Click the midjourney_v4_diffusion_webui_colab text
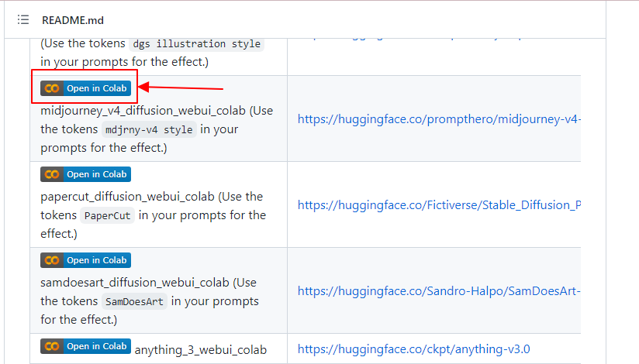This screenshot has height=364, width=639. point(143,111)
